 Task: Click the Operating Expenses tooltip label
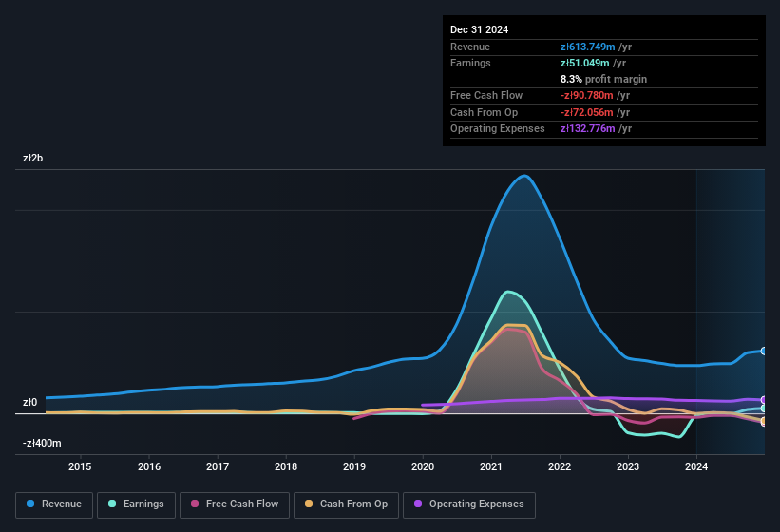[498, 128]
